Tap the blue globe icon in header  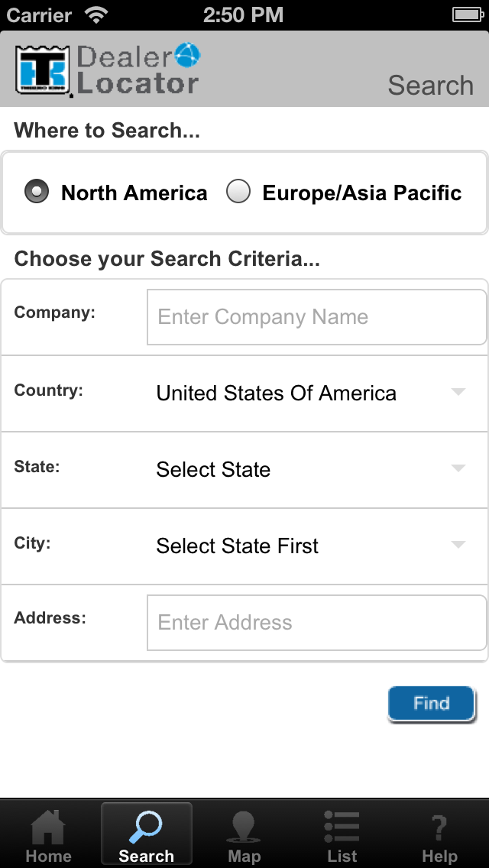(x=187, y=55)
